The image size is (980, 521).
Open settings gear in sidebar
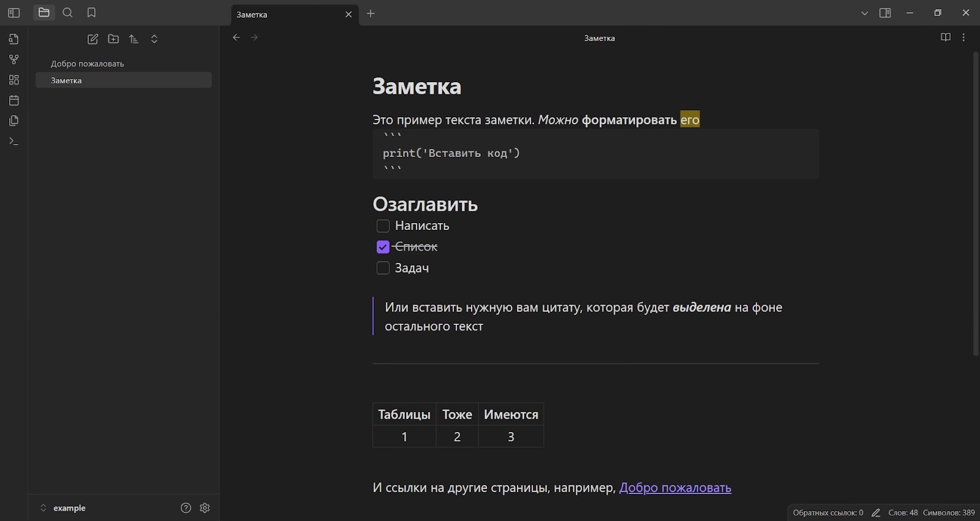coord(205,508)
